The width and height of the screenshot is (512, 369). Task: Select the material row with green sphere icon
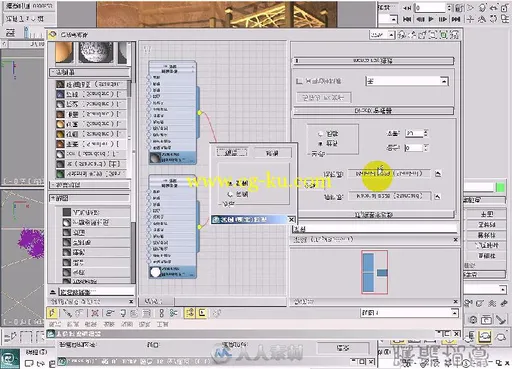[90, 174]
